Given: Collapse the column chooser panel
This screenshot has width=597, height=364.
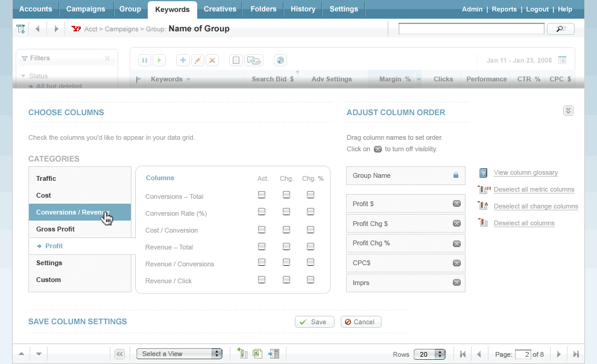Looking at the screenshot, I should [568, 111].
